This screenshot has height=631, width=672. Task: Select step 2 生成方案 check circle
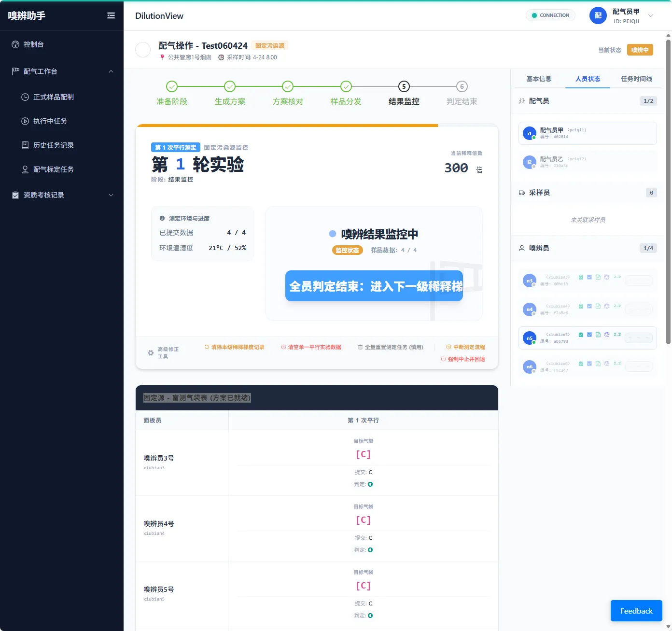(230, 86)
